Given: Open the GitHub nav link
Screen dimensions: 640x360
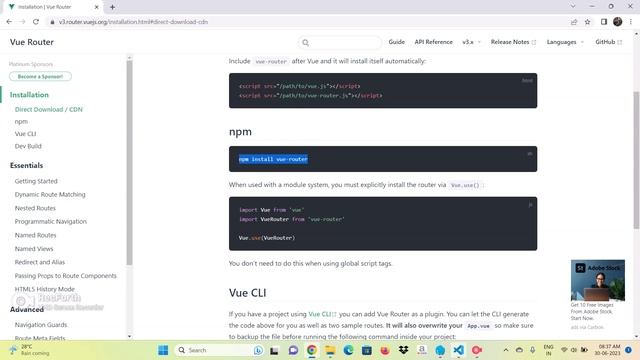Looking at the screenshot, I should point(608,42).
